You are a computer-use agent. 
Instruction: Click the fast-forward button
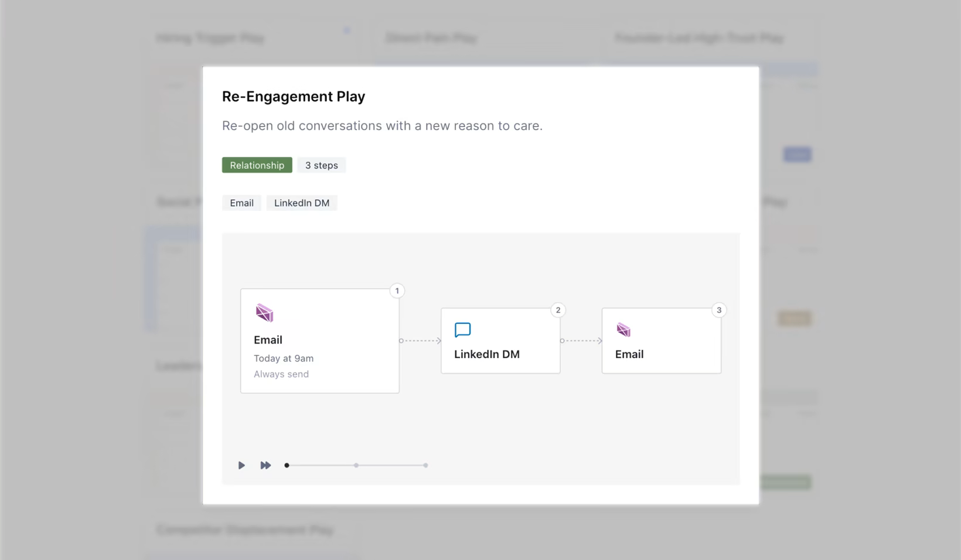click(x=265, y=465)
